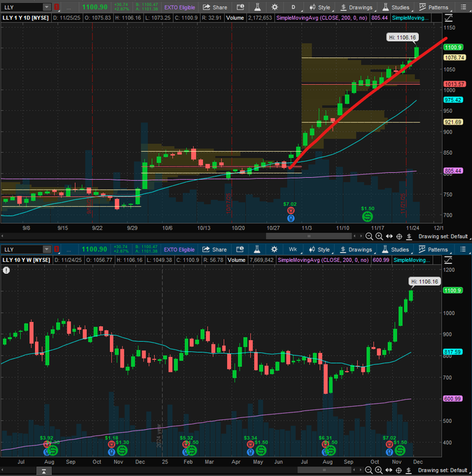Viewport: 472px width, 476px height.
Task: Click the daily chart's LLY symbol input field
Action: coord(22,7)
